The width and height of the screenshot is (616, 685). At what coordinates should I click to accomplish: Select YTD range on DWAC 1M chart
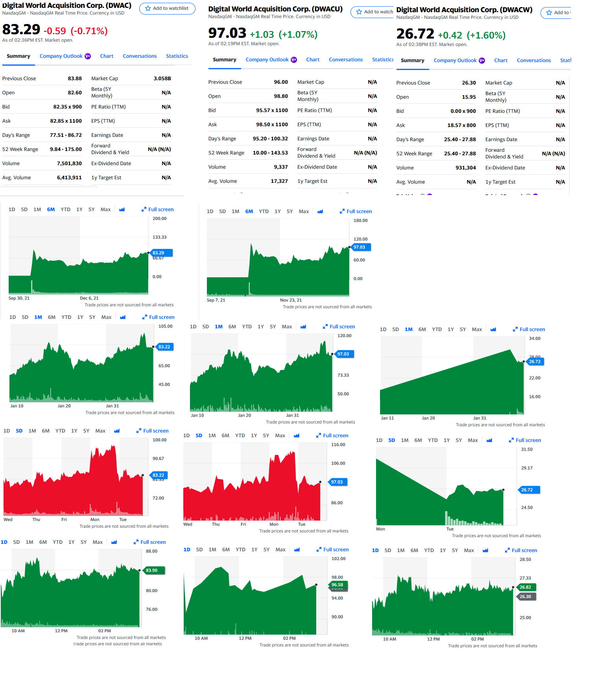pos(66,317)
